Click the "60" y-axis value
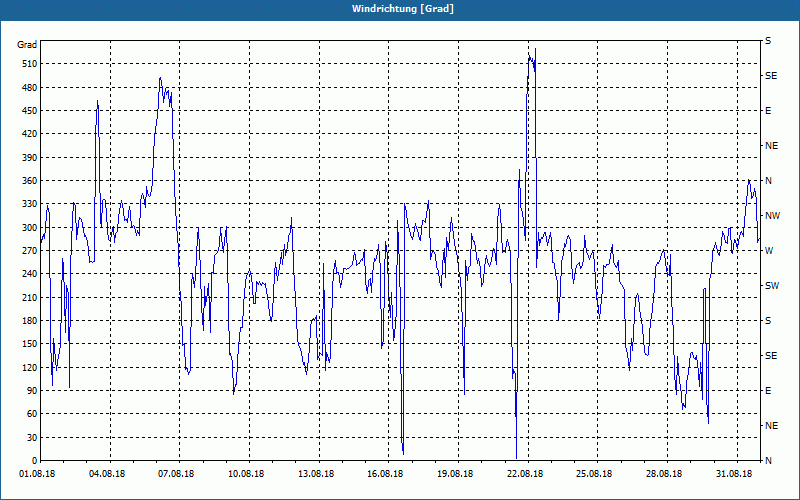Image resolution: width=800 pixels, height=500 pixels. (32, 414)
